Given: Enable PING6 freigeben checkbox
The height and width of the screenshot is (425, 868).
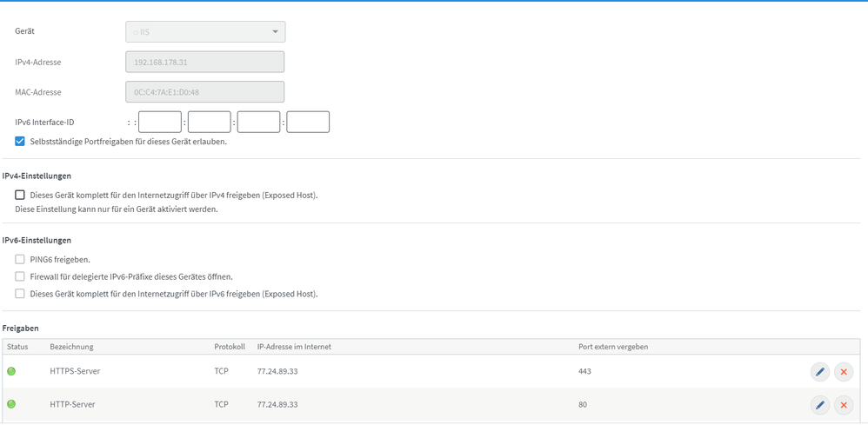Looking at the screenshot, I should (x=20, y=259).
